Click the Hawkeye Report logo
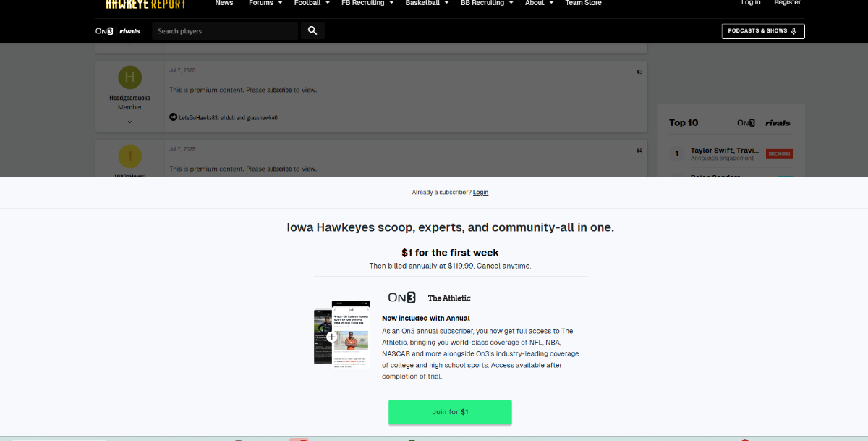 (145, 4)
